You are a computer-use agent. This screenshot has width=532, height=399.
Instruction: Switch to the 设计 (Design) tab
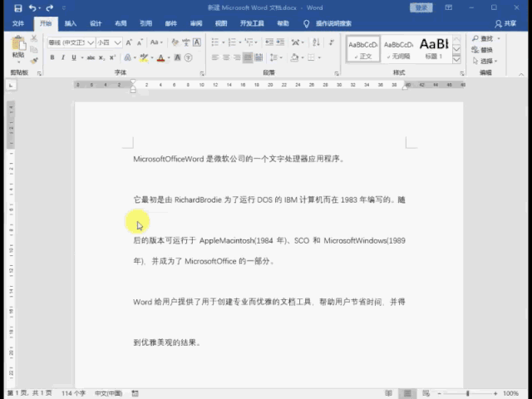tap(96, 23)
